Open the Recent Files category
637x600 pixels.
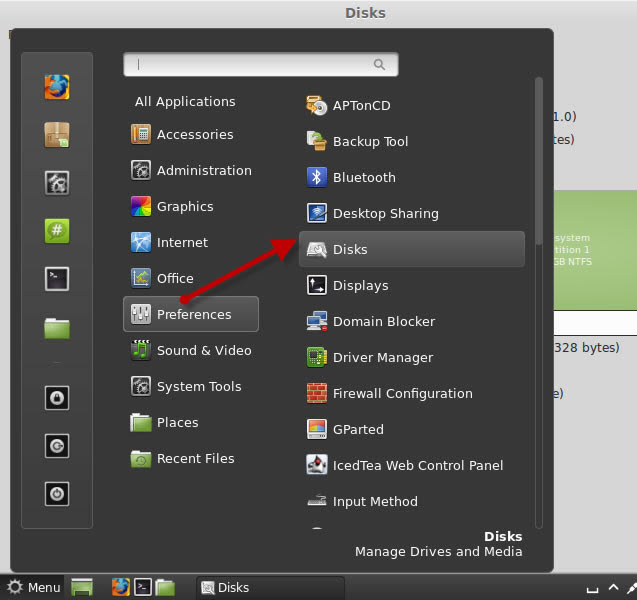click(x=191, y=458)
